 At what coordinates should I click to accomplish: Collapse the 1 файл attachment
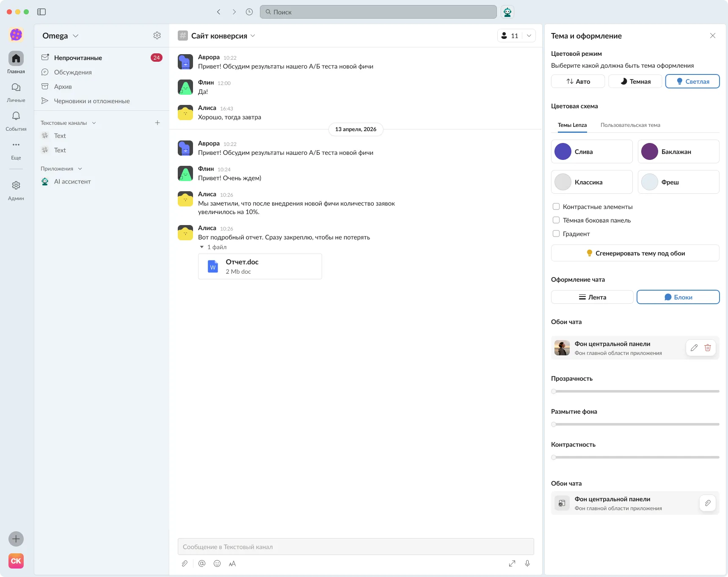click(x=202, y=247)
